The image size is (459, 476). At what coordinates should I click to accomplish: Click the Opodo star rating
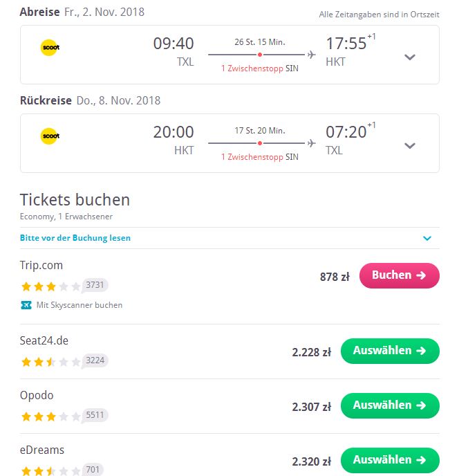tap(50, 416)
